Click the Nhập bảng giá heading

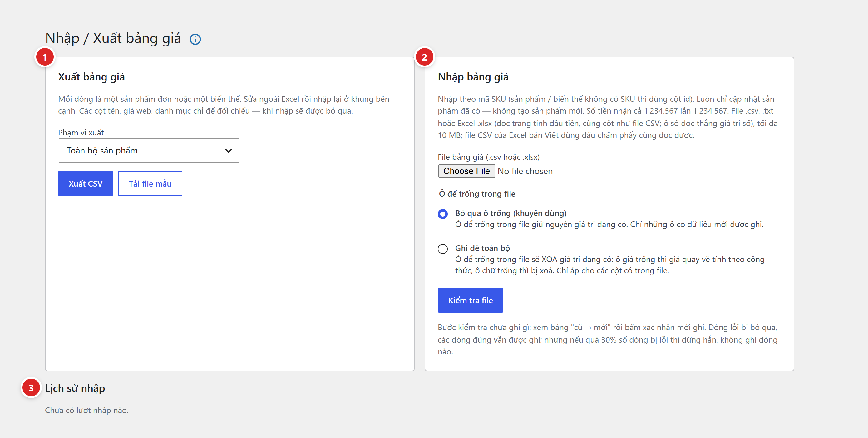(473, 77)
